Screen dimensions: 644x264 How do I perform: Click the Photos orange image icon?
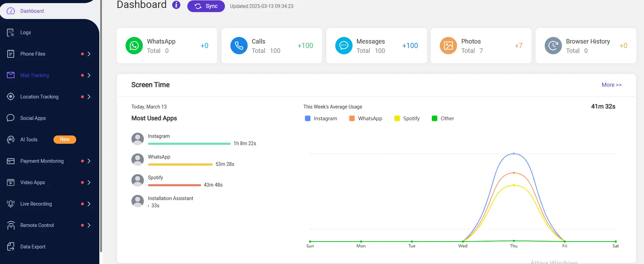[x=448, y=46]
